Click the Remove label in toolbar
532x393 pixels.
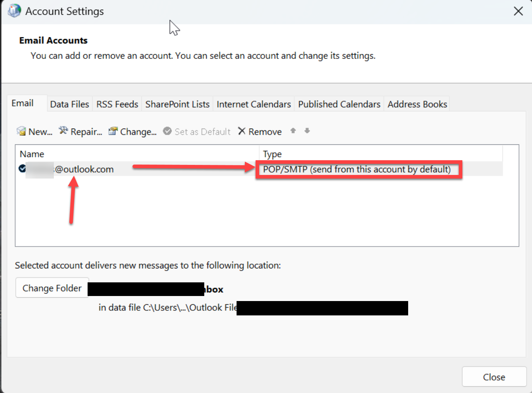[265, 132]
